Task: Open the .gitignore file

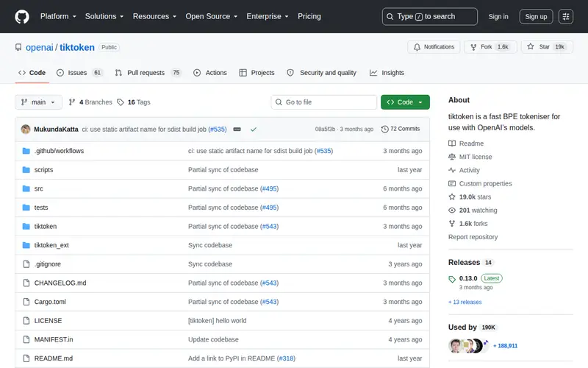Action: [x=47, y=264]
